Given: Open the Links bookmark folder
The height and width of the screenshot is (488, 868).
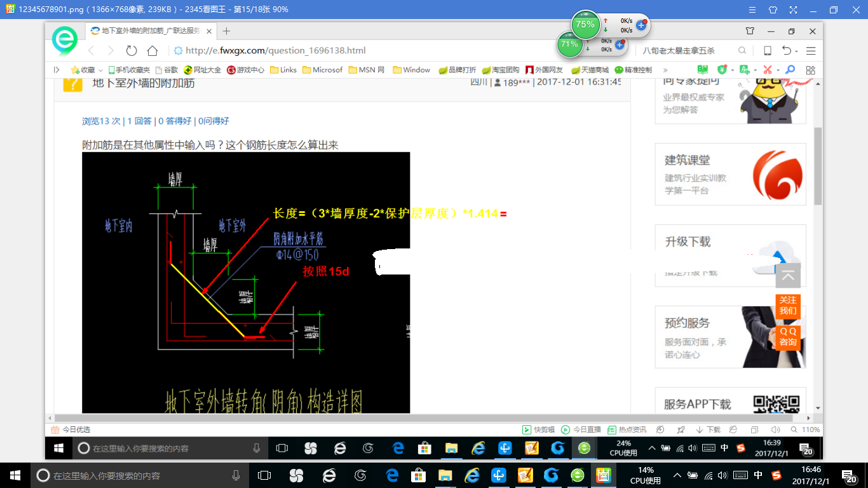Looking at the screenshot, I should [x=283, y=70].
